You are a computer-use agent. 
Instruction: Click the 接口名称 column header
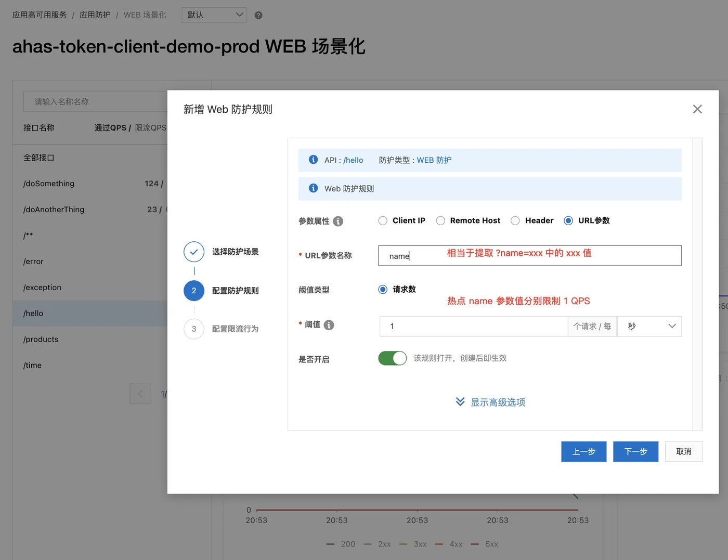[x=39, y=128]
